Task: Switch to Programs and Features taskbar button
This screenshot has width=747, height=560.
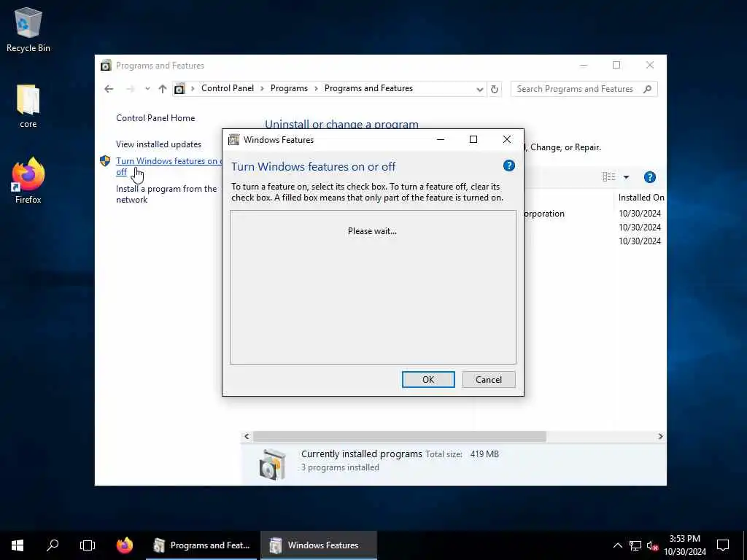Action: pos(201,545)
